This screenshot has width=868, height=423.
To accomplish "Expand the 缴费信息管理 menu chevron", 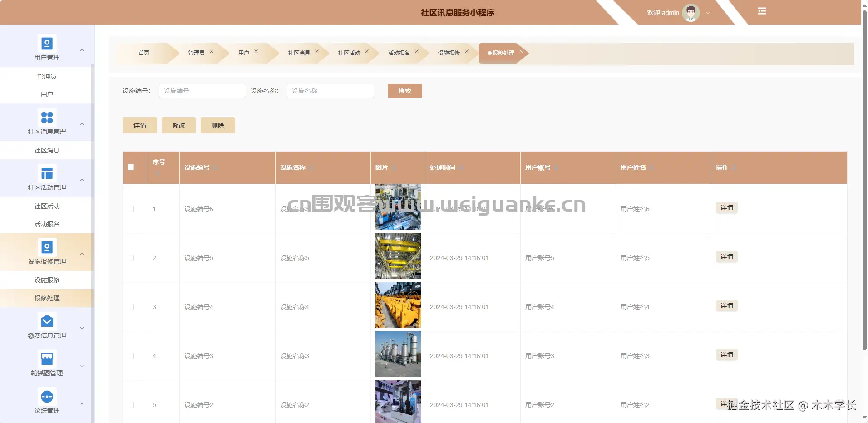I will [82, 328].
